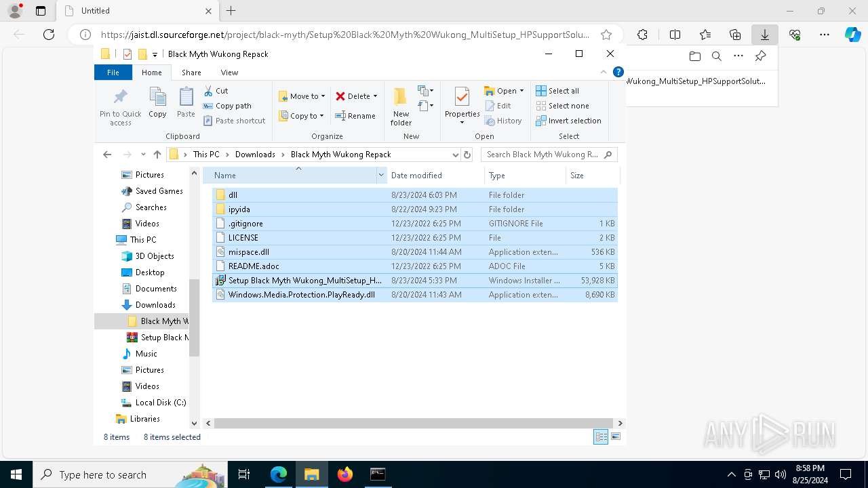
Task: Open downloads folder icon in Edge panel
Action: point(694,56)
